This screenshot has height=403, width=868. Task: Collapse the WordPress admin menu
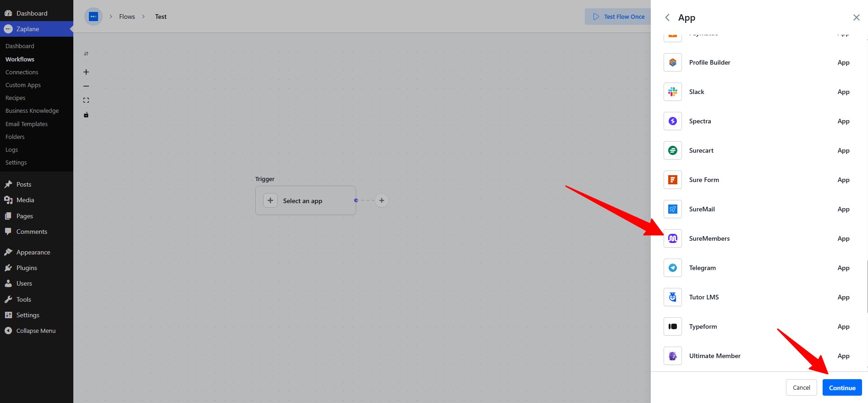pos(37,331)
